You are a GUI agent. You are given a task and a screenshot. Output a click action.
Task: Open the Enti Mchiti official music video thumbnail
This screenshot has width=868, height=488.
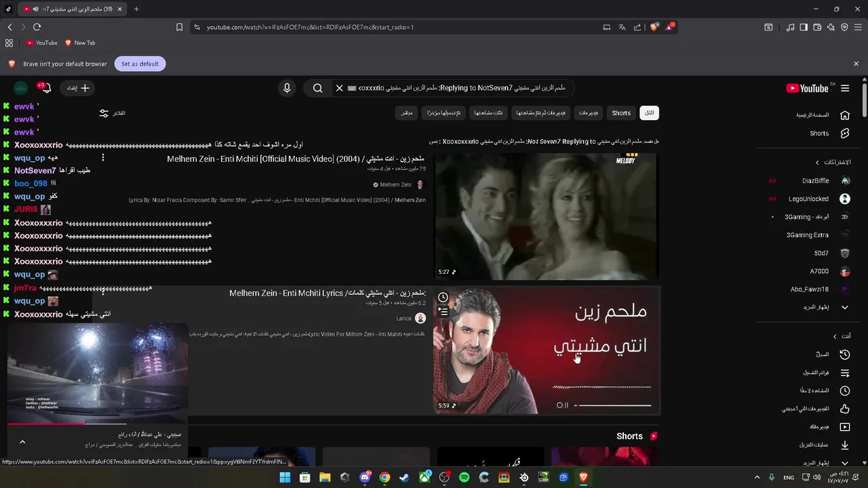click(x=545, y=216)
